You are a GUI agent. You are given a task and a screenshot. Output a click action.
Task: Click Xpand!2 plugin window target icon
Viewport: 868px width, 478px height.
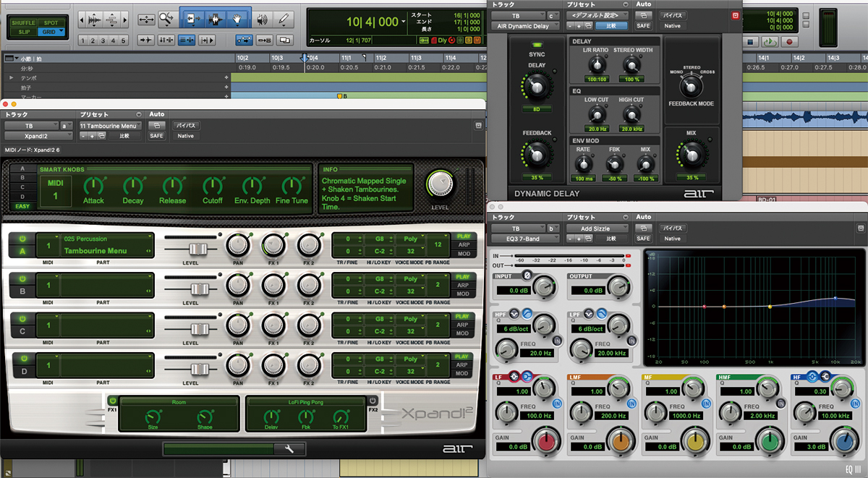(478, 125)
